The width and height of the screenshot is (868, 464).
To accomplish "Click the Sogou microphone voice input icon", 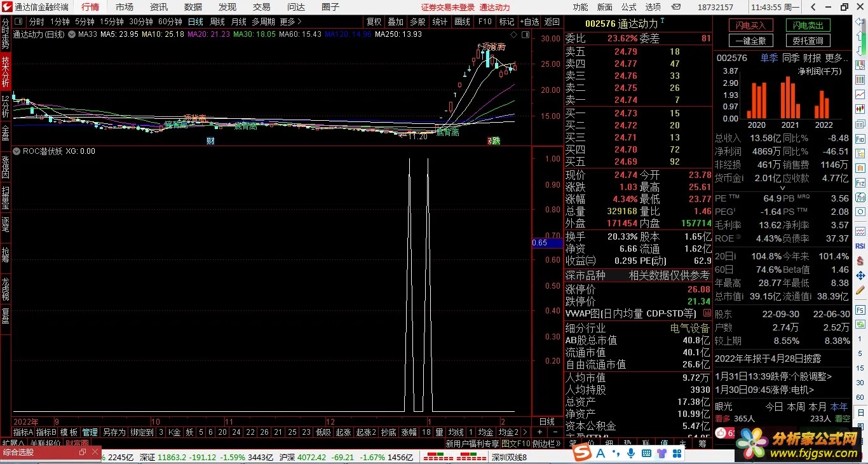I will point(631,453).
